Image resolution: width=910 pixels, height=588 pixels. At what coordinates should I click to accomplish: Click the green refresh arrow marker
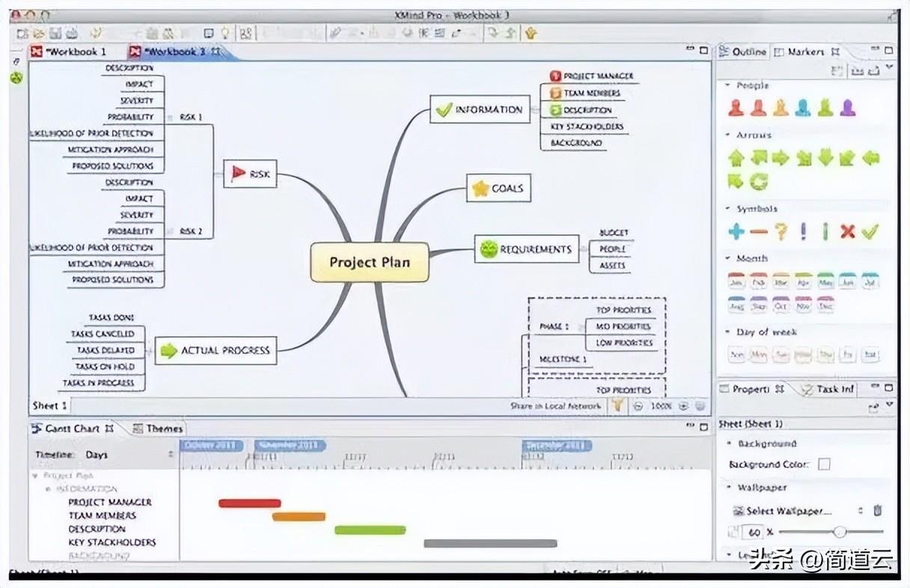click(759, 182)
